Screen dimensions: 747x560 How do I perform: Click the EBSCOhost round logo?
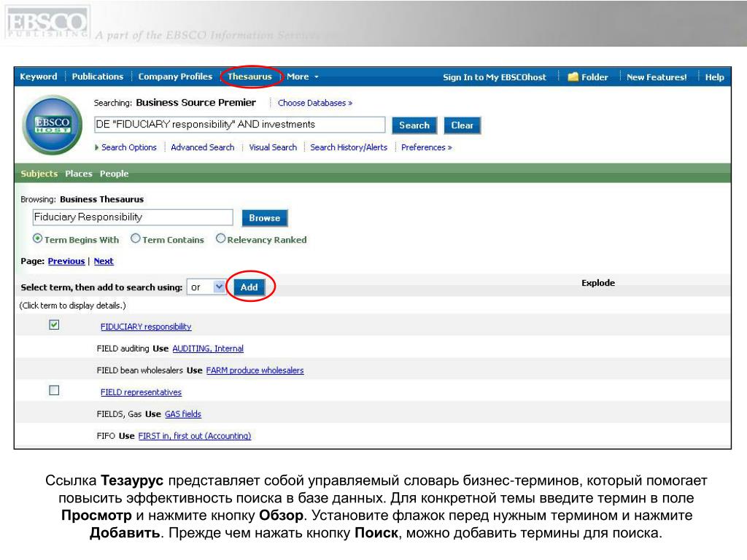click(53, 125)
